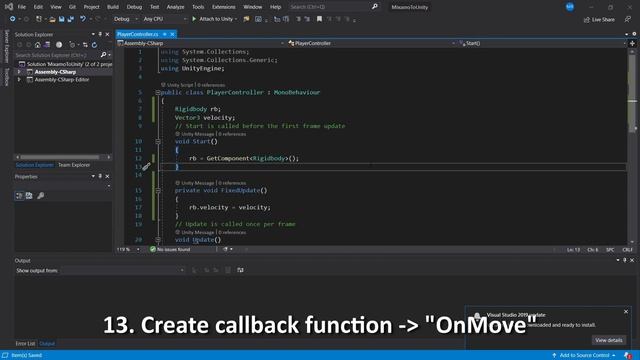Click Add to Source Control
The width and height of the screenshot is (640, 360).
coord(584,356)
